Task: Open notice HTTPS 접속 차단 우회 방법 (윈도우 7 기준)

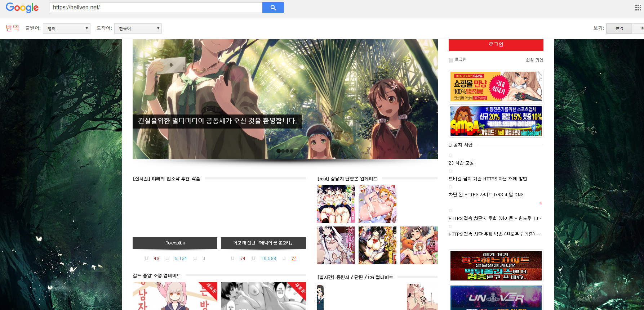Action: 494,234
